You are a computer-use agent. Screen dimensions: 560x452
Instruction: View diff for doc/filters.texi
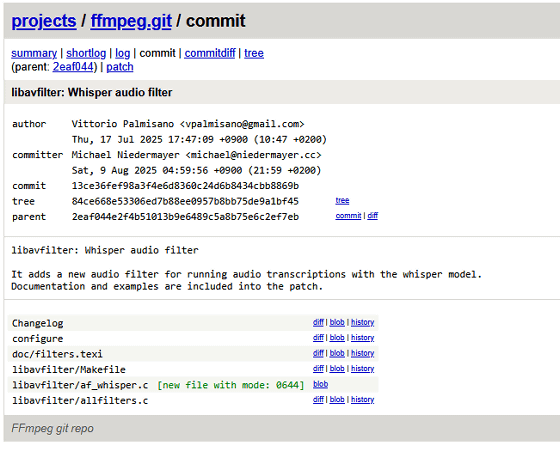[x=318, y=353]
